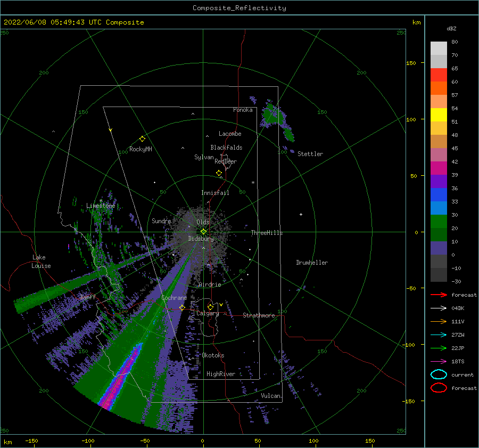Click the Vulcan label

pyautogui.click(x=271, y=396)
